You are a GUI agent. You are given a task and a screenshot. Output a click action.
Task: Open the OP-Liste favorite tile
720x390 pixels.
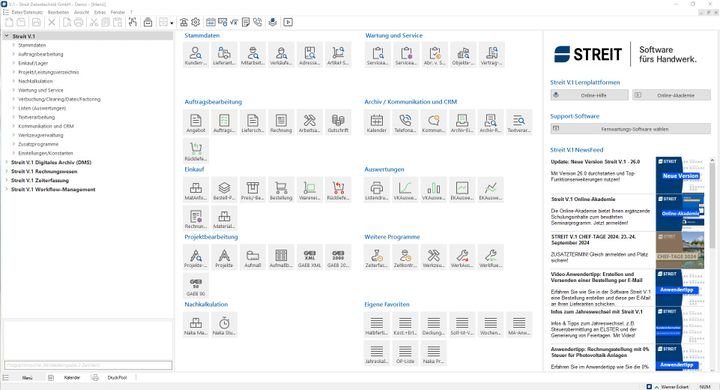[405, 353]
